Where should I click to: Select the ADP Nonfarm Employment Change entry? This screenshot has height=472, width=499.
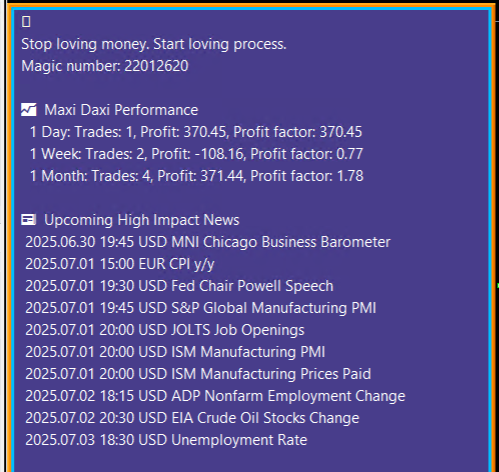[x=215, y=396]
